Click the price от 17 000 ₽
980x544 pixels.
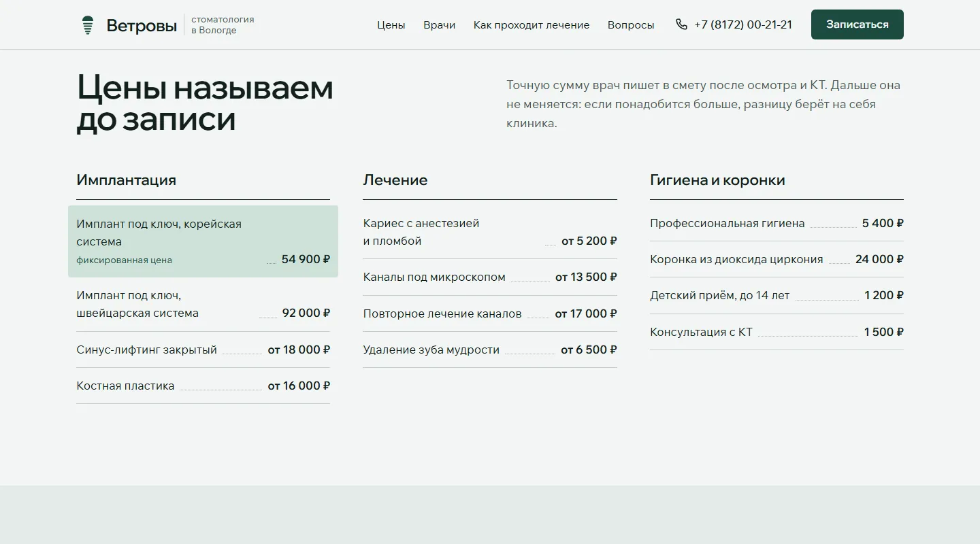click(586, 313)
